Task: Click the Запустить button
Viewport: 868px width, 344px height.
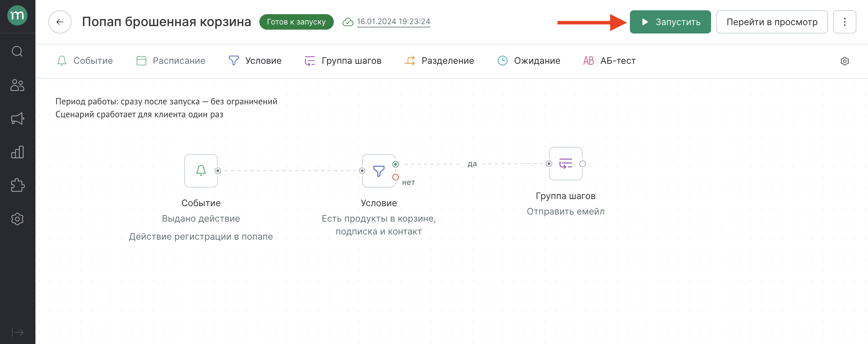Action: tap(670, 22)
